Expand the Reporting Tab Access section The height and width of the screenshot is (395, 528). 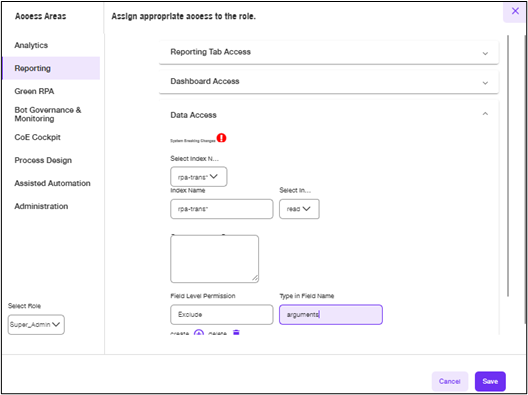click(x=329, y=52)
